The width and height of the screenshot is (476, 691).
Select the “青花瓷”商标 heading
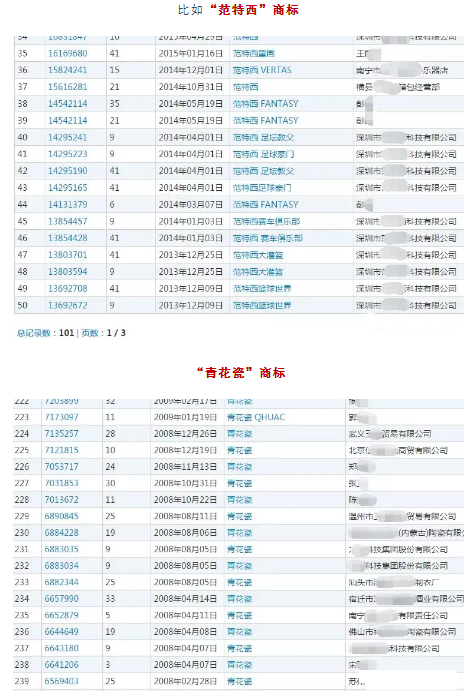click(x=241, y=372)
